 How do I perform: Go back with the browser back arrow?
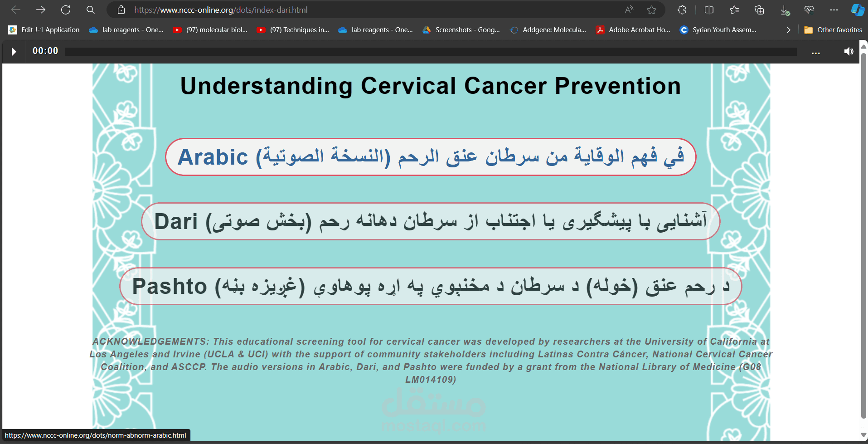tap(16, 10)
